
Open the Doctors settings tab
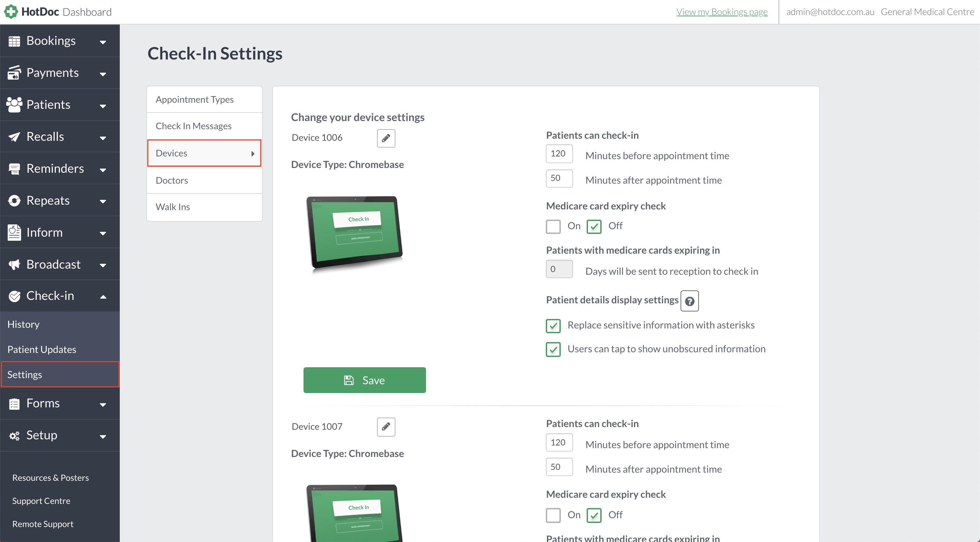coord(204,180)
